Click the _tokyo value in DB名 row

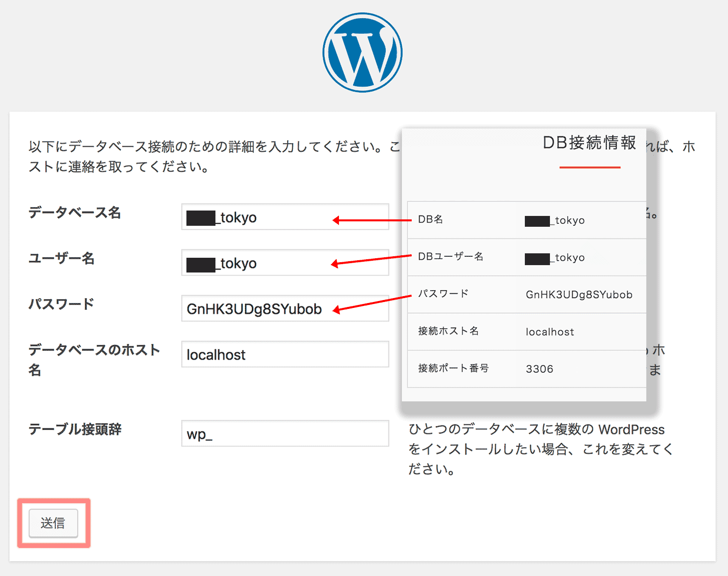[555, 220]
